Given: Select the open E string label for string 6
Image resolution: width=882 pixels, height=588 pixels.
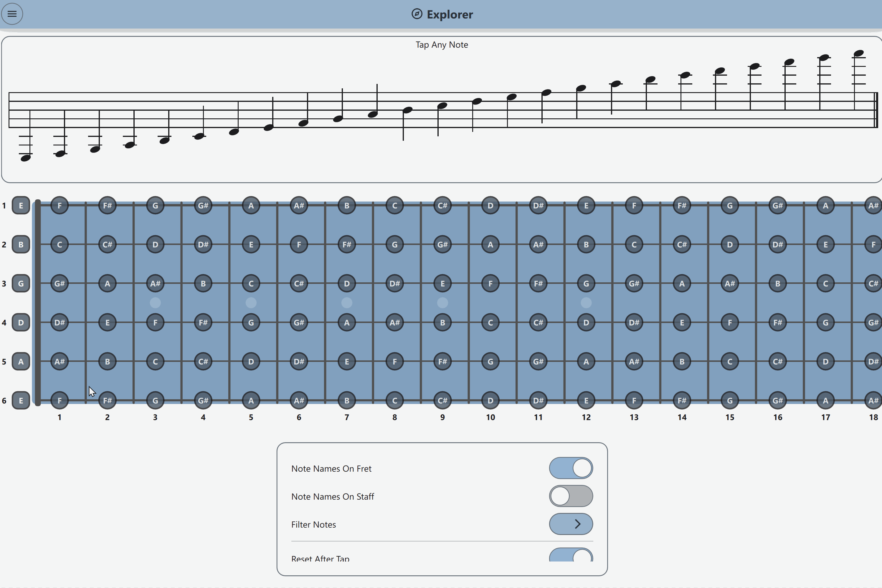Looking at the screenshot, I should tap(21, 400).
